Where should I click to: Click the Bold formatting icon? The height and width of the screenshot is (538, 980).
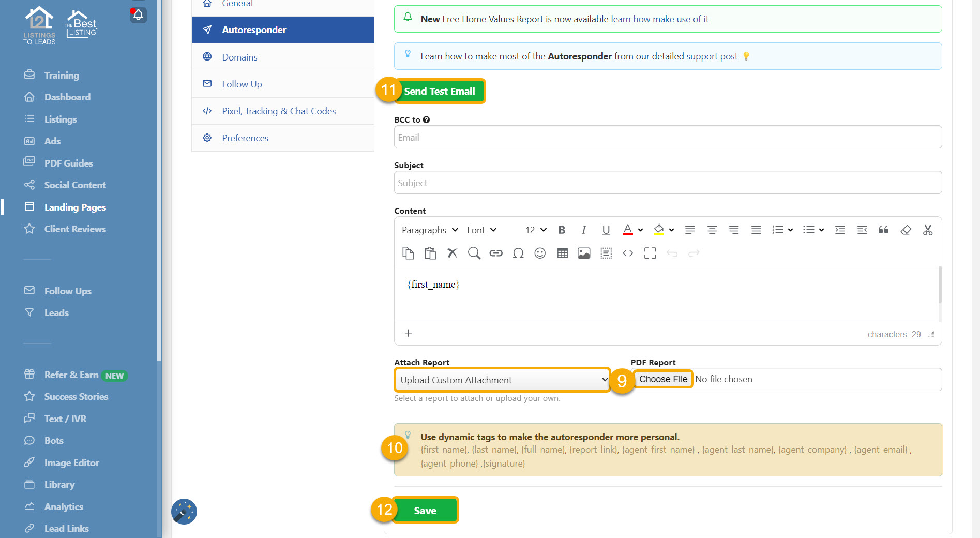pos(562,230)
